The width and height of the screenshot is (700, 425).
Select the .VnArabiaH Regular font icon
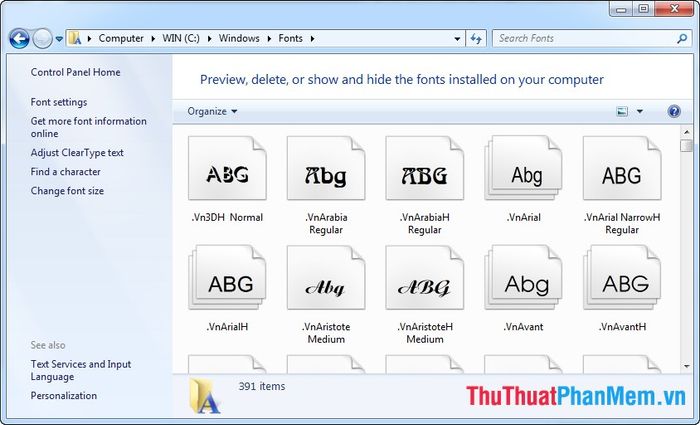click(x=425, y=168)
